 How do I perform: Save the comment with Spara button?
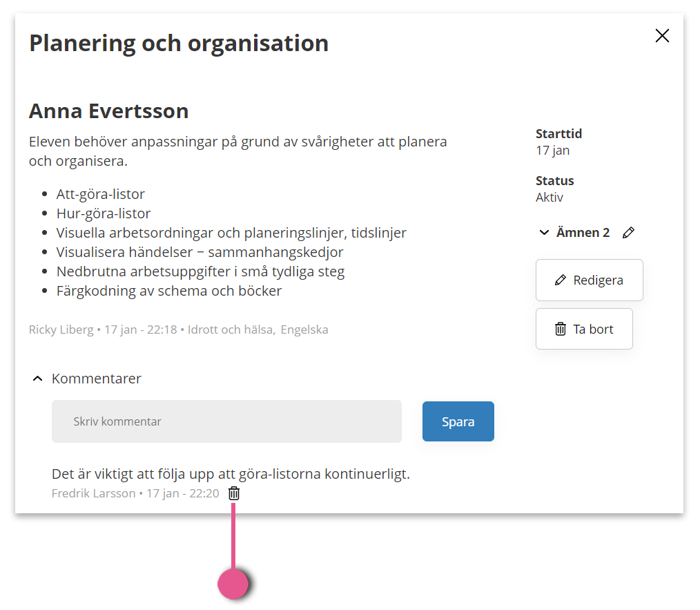(458, 421)
